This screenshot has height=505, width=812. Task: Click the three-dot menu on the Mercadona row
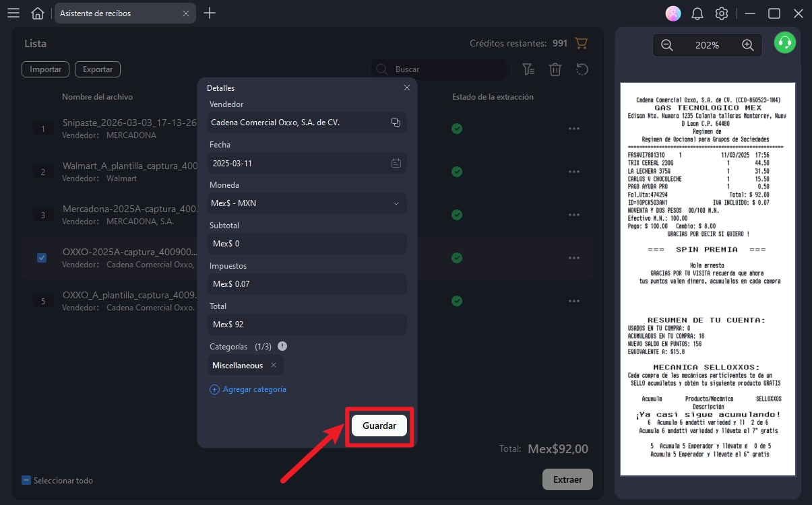coord(574,215)
